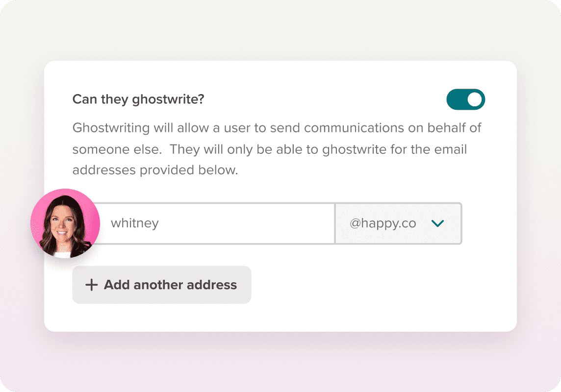This screenshot has width=561, height=392.
Task: Open the @happy.co domain dropdown
Action: (x=398, y=223)
